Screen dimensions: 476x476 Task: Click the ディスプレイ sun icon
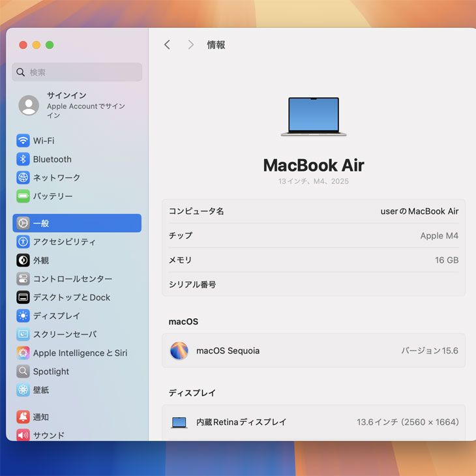coord(23,316)
